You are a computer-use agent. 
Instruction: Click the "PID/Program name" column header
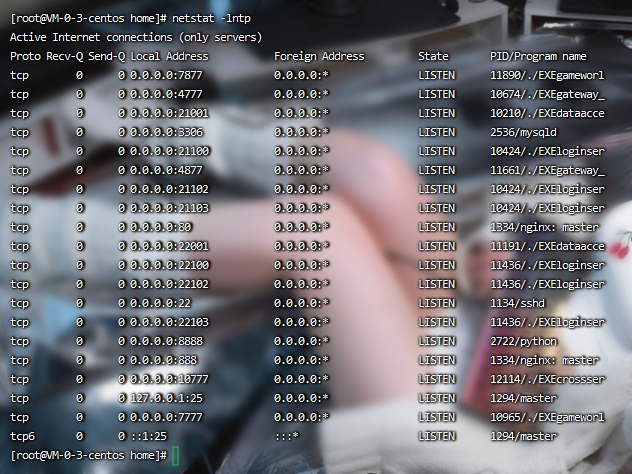[x=538, y=56]
